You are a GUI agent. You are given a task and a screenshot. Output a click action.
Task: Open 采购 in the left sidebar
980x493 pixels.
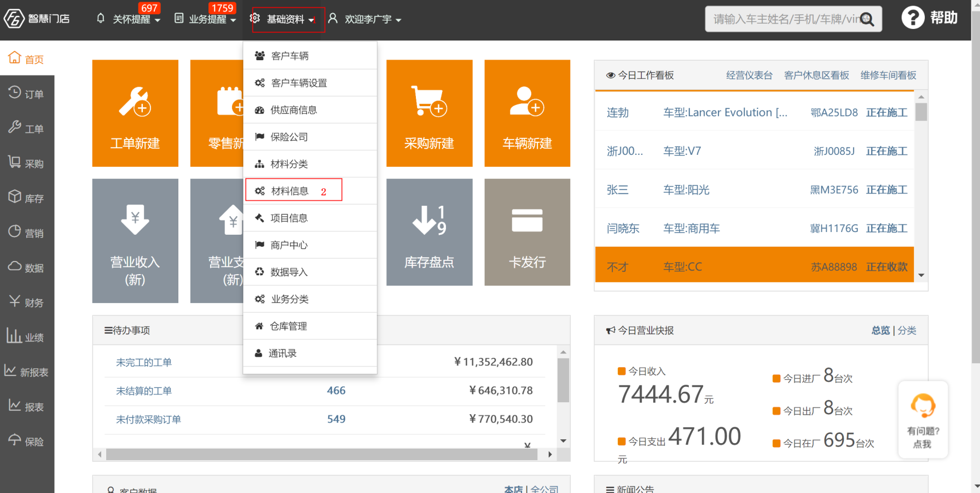click(27, 163)
